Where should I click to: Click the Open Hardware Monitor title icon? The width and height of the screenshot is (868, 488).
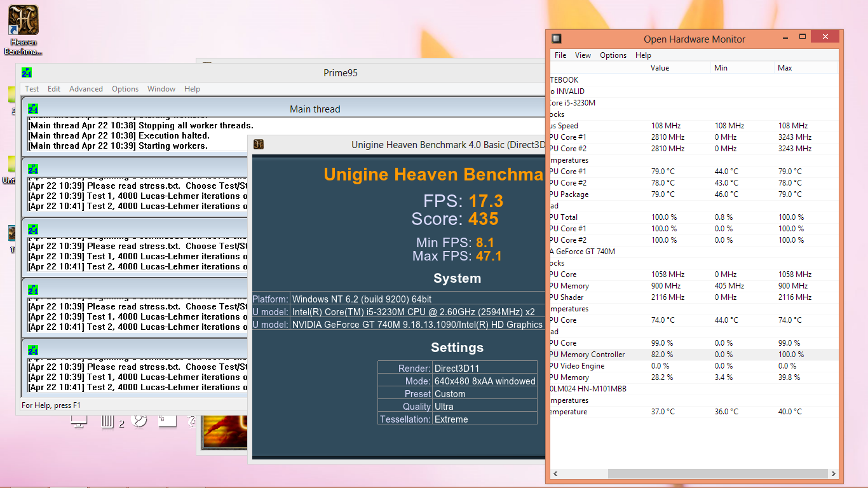(556, 39)
